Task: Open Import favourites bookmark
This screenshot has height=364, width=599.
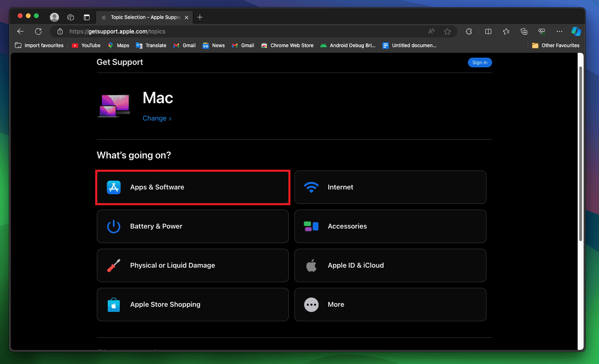Action: [x=39, y=46]
